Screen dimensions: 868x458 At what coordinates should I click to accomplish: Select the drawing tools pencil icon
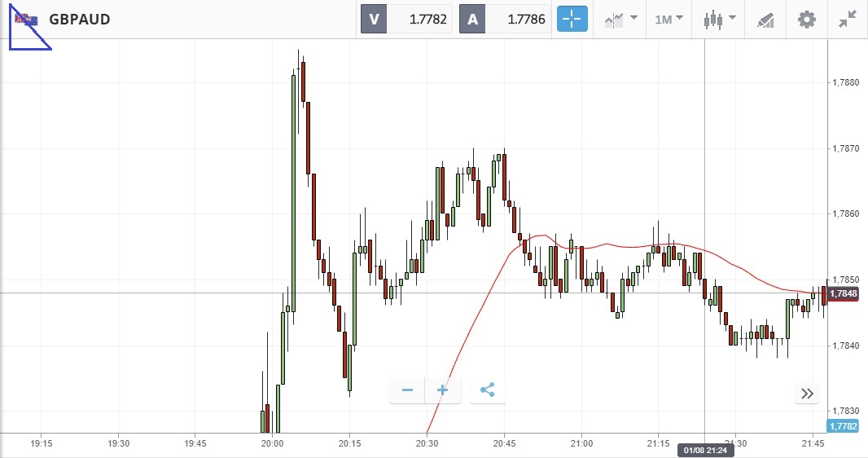(x=765, y=19)
